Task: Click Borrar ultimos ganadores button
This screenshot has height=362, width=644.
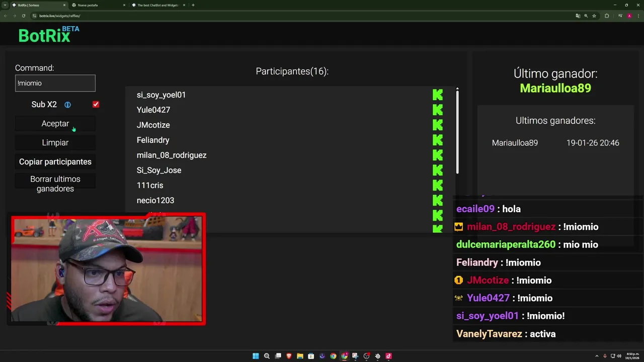Action: (55, 184)
